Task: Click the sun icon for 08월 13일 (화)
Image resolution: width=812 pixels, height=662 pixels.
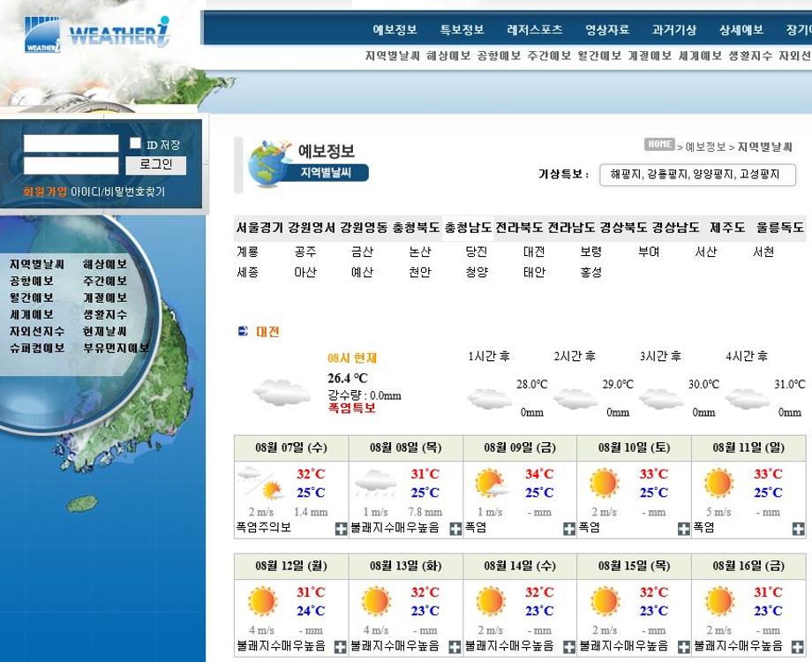Action: [376, 601]
